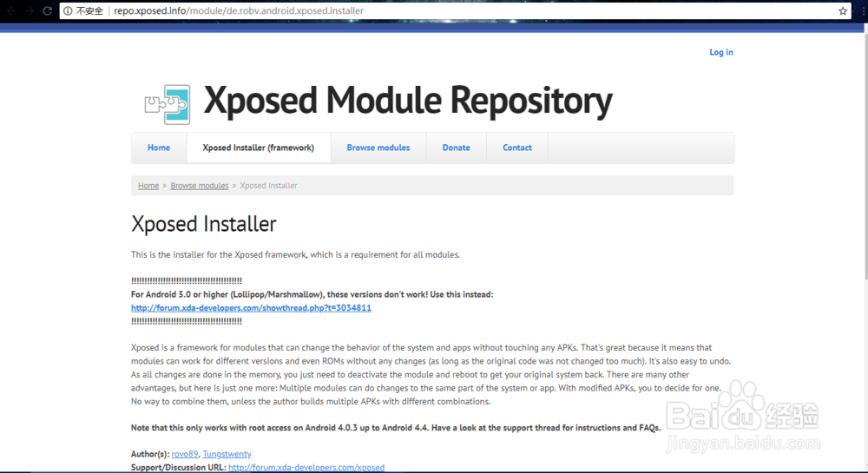This screenshot has height=473, width=868.
Task: Open the Browse modules tab
Action: [x=378, y=148]
